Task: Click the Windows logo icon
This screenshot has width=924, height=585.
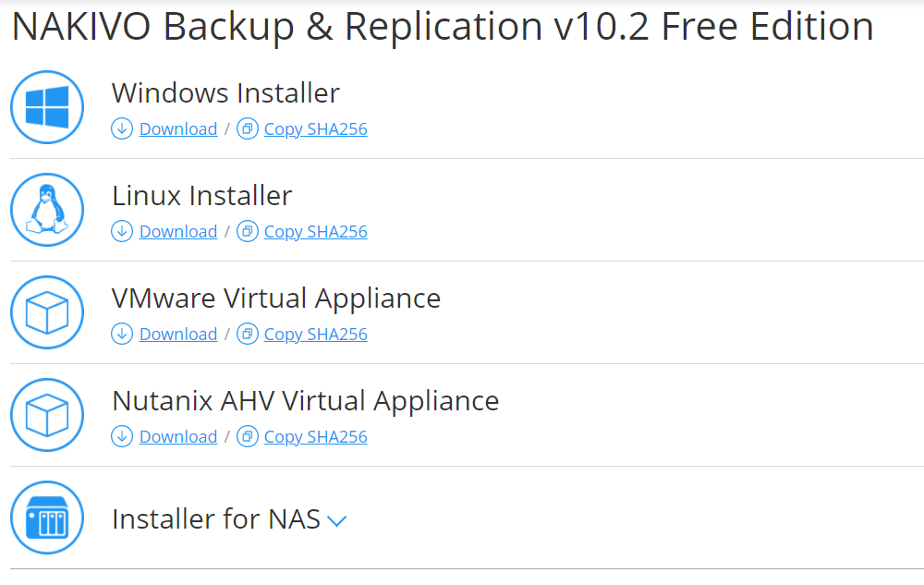Action: click(x=47, y=107)
